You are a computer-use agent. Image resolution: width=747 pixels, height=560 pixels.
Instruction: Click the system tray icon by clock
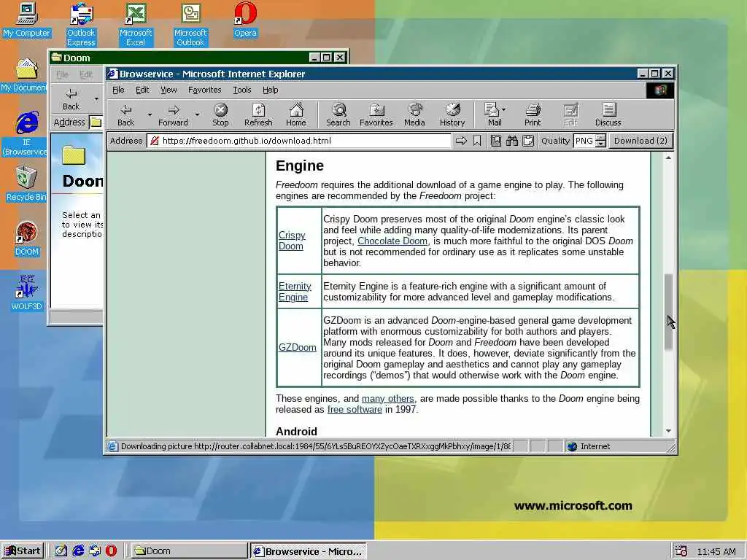pyautogui.click(x=681, y=551)
